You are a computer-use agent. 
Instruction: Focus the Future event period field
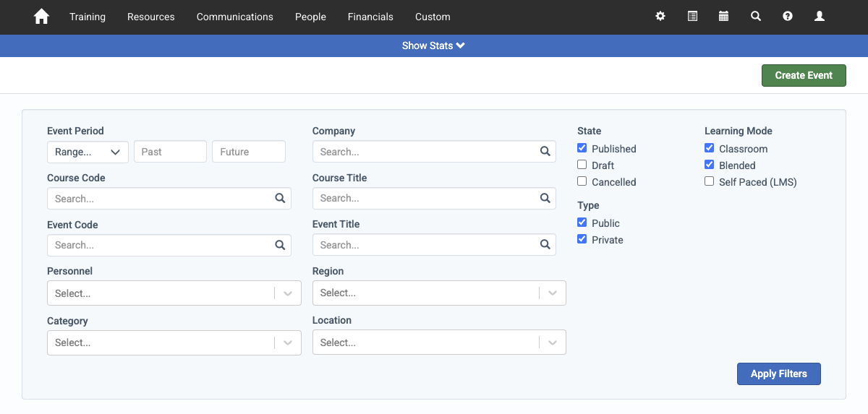click(x=249, y=152)
